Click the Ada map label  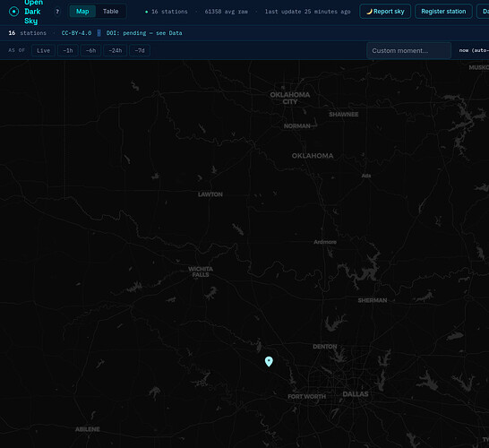click(366, 176)
